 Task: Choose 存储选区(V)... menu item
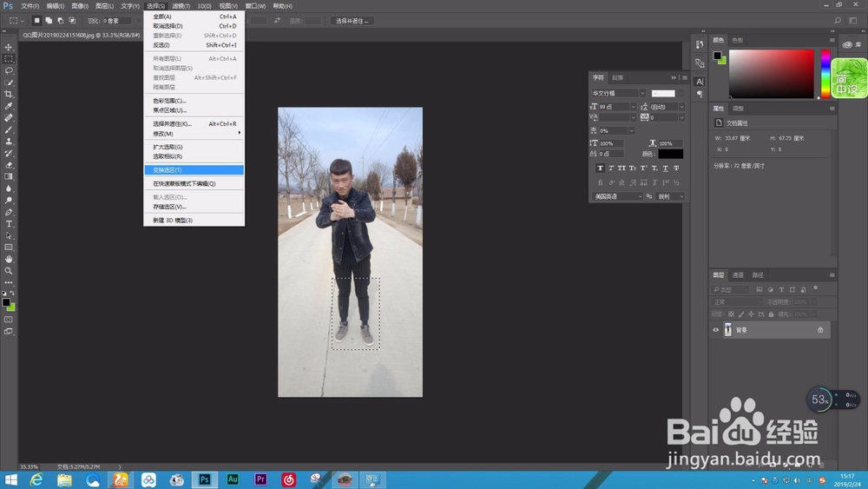point(194,207)
